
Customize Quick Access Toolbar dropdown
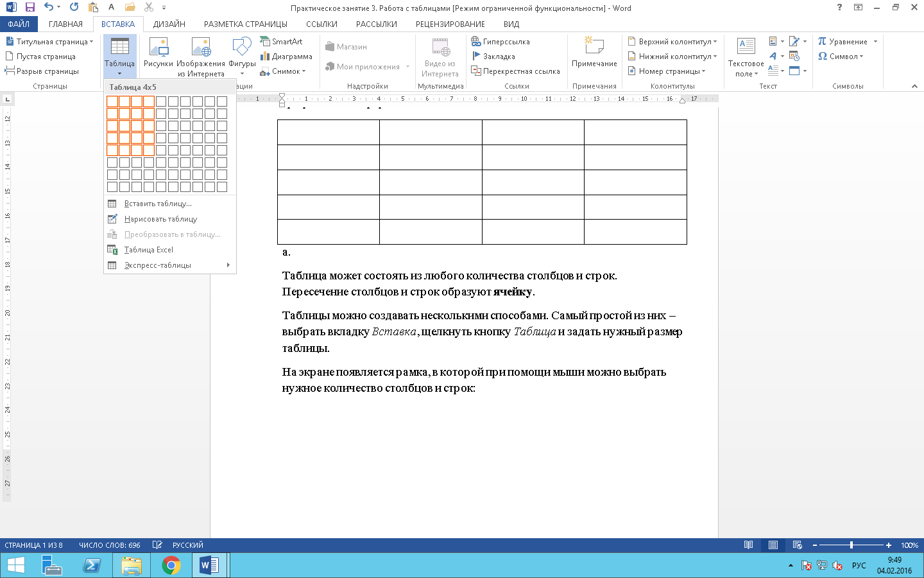pos(164,8)
